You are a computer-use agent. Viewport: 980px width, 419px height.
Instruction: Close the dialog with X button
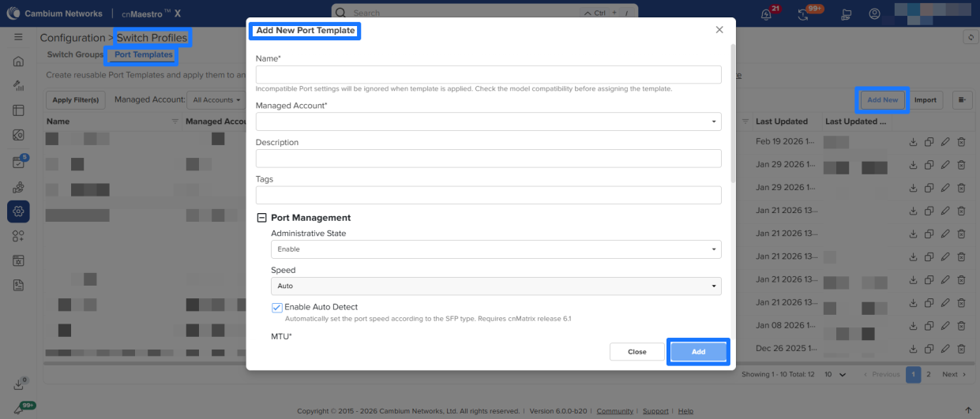tap(719, 30)
